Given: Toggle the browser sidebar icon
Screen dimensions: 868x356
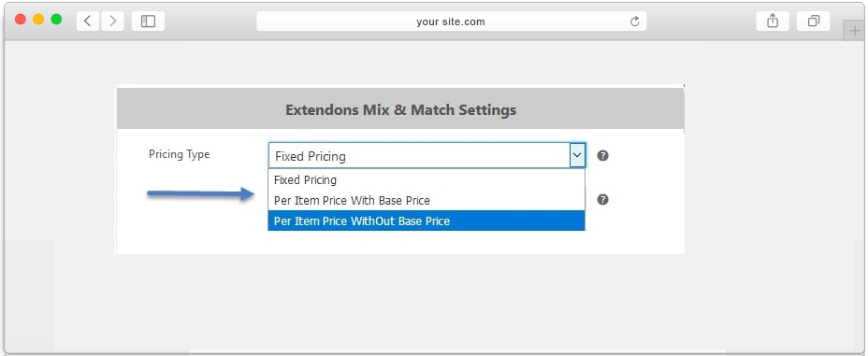Looking at the screenshot, I should click(x=148, y=21).
